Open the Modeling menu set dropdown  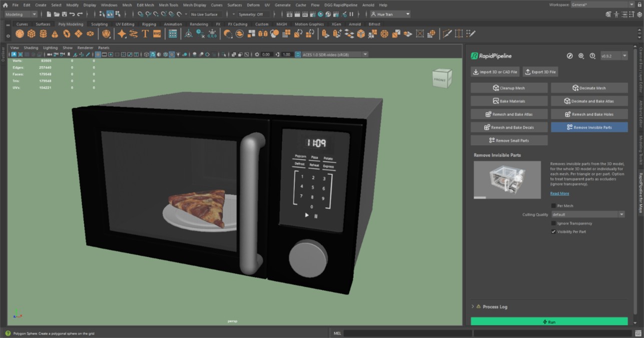(x=21, y=15)
